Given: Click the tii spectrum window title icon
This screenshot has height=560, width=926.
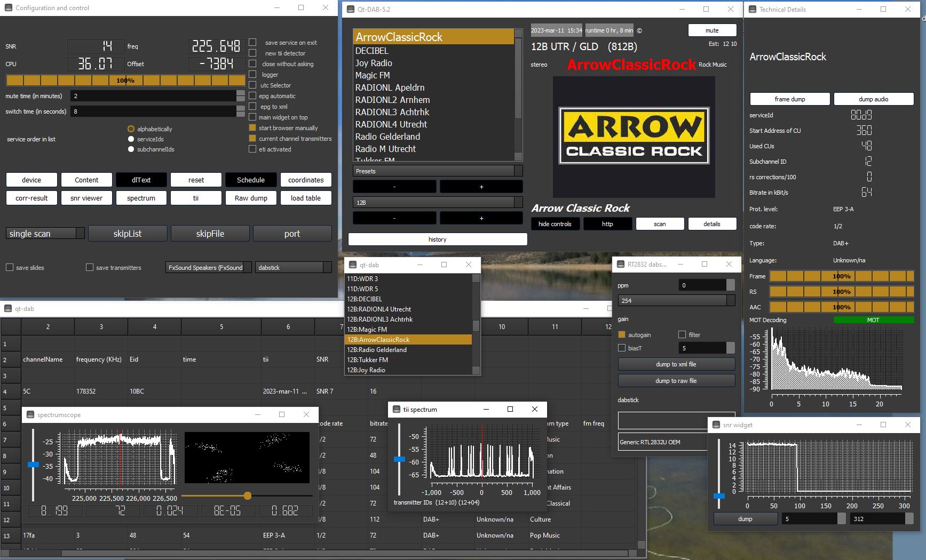Looking at the screenshot, I should [x=397, y=409].
